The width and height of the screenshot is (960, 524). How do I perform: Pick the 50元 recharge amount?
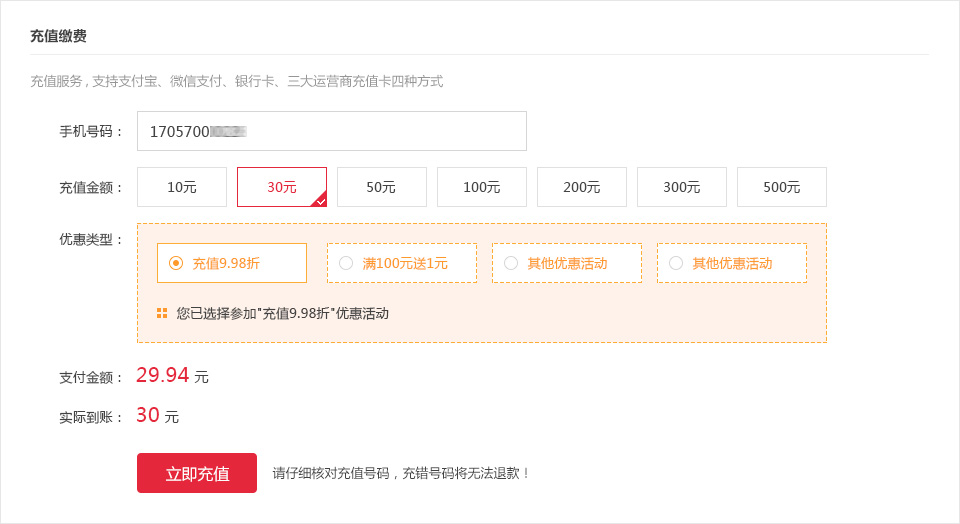(x=381, y=187)
